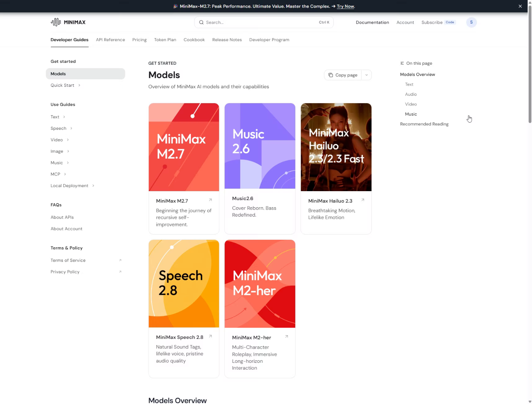The width and height of the screenshot is (532, 404).
Task: Click the Music 2.6 card image
Action: pos(260,146)
